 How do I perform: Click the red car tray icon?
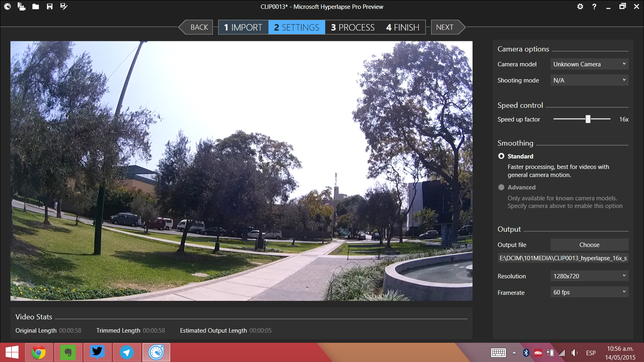(538, 353)
